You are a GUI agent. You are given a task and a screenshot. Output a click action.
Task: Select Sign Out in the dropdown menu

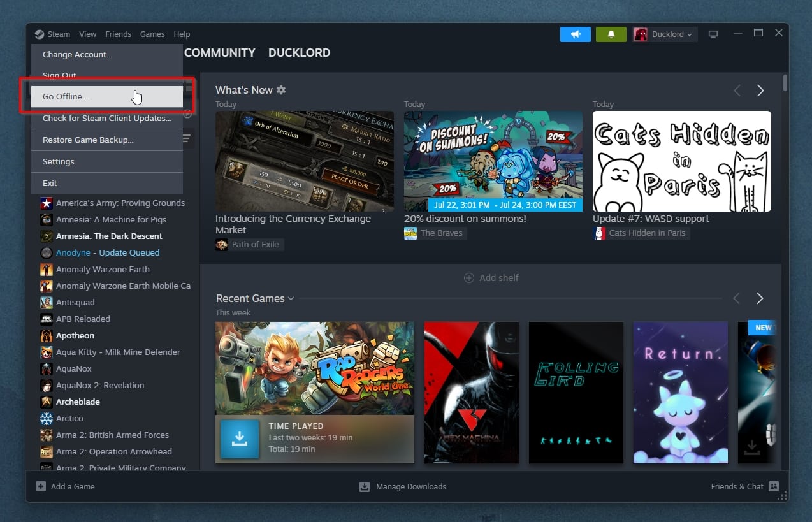pos(107,75)
